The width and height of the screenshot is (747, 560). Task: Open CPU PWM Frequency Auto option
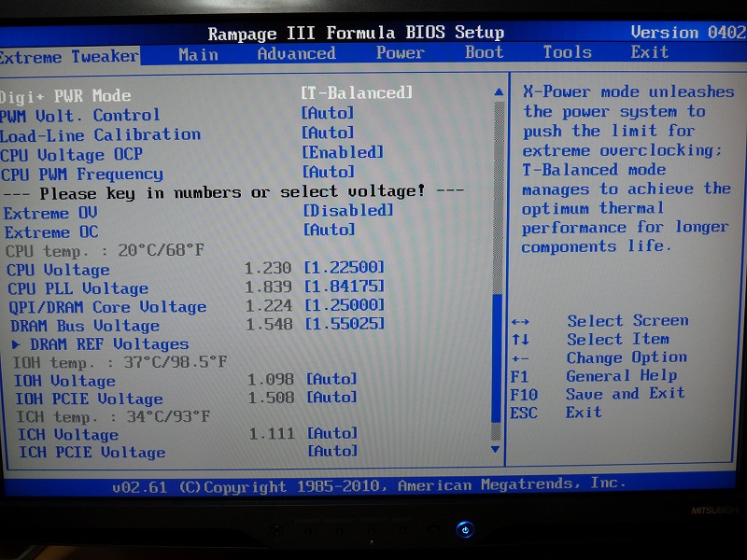(329, 172)
